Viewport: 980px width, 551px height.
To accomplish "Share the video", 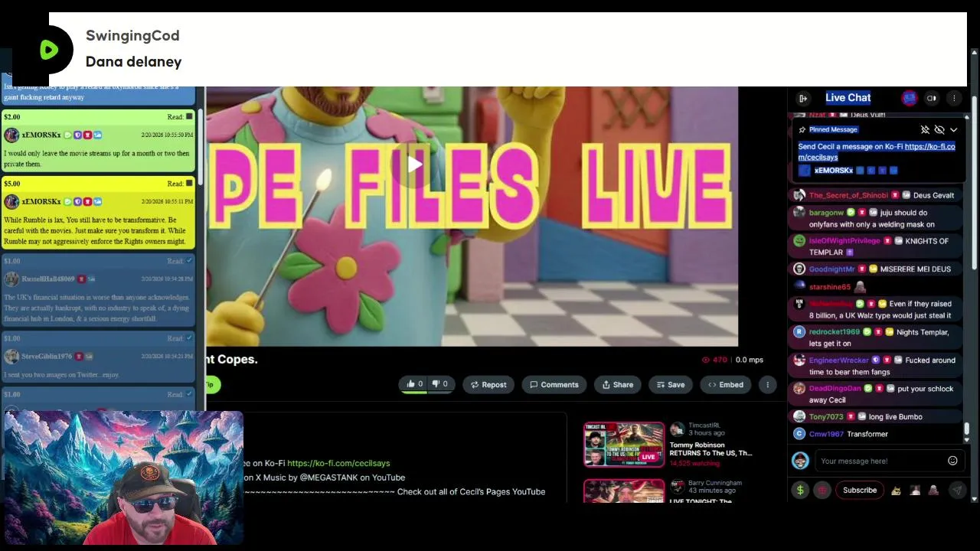I will click(618, 385).
